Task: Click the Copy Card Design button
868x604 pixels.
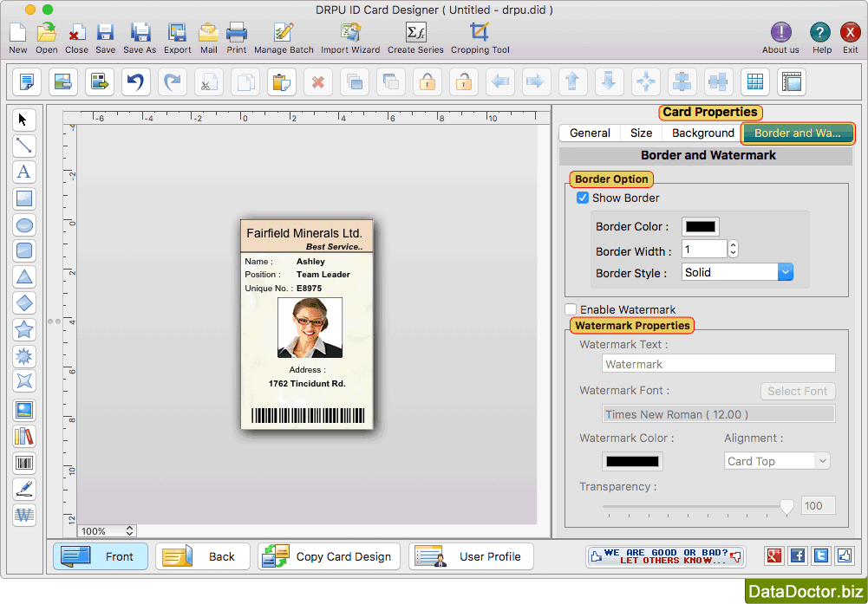Action: coord(330,556)
